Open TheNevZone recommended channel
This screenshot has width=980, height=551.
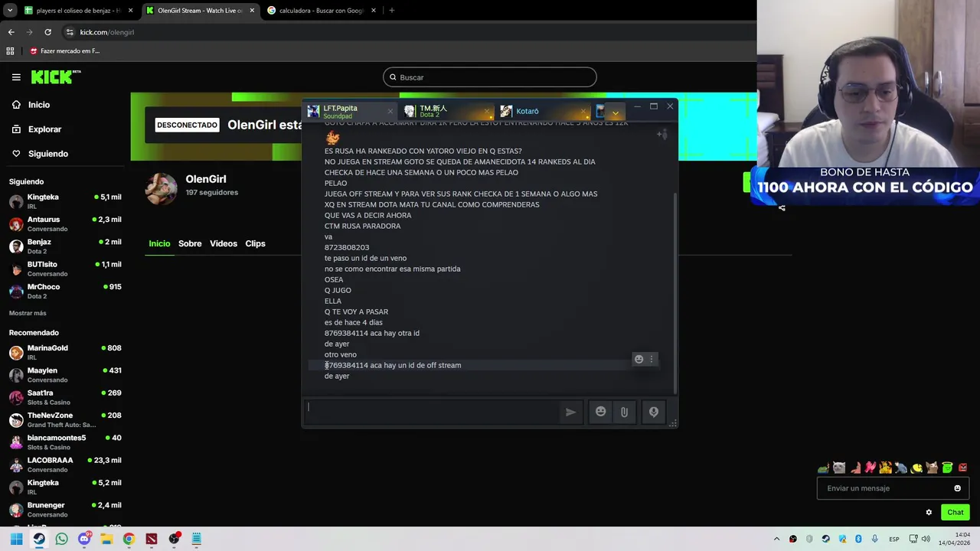coord(65,419)
